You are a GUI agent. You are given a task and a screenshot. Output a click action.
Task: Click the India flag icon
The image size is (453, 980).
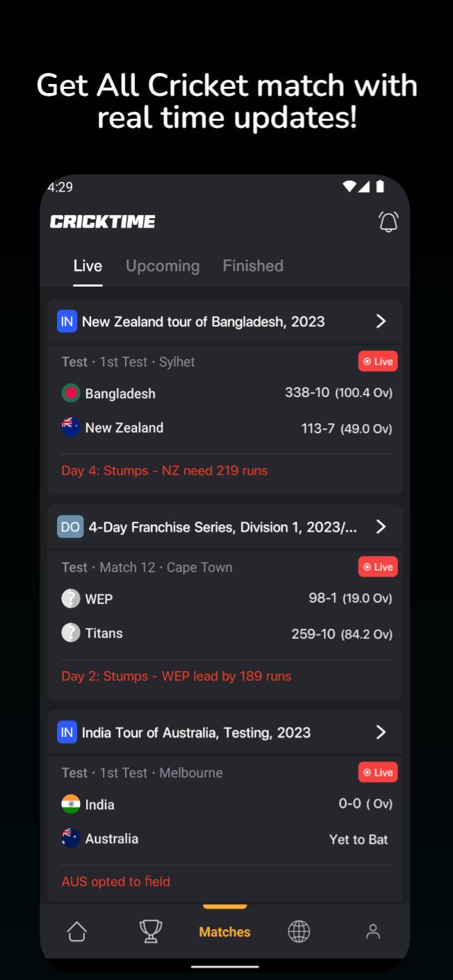71,804
